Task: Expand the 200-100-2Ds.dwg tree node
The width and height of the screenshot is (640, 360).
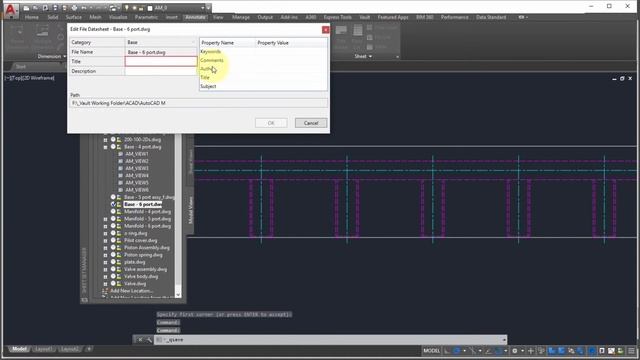Action: coord(105,140)
